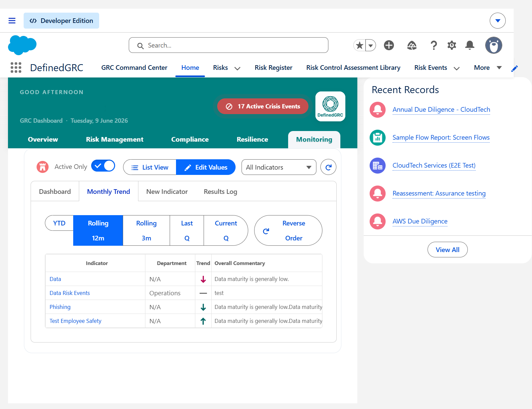Open the AWS Due Diligence record link
The width and height of the screenshot is (532, 409).
pos(420,221)
